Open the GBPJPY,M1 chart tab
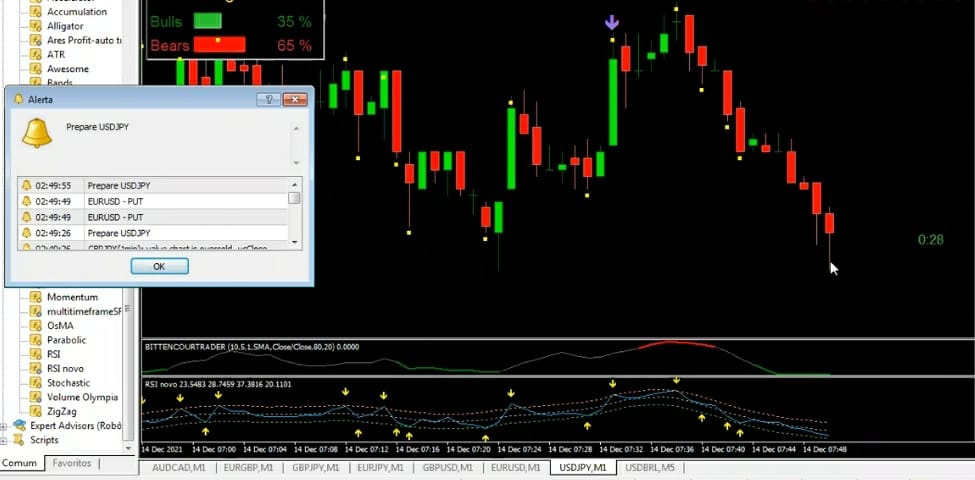 pos(315,467)
